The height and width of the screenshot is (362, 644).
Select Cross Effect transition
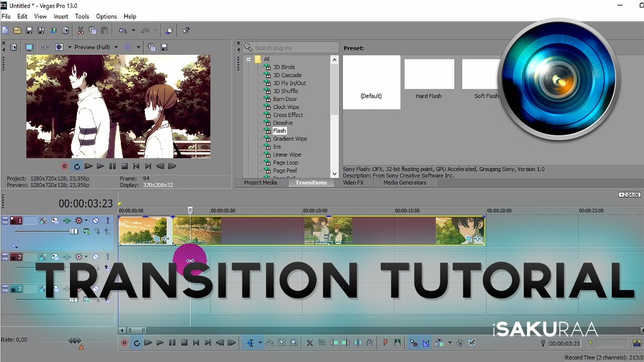[288, 115]
